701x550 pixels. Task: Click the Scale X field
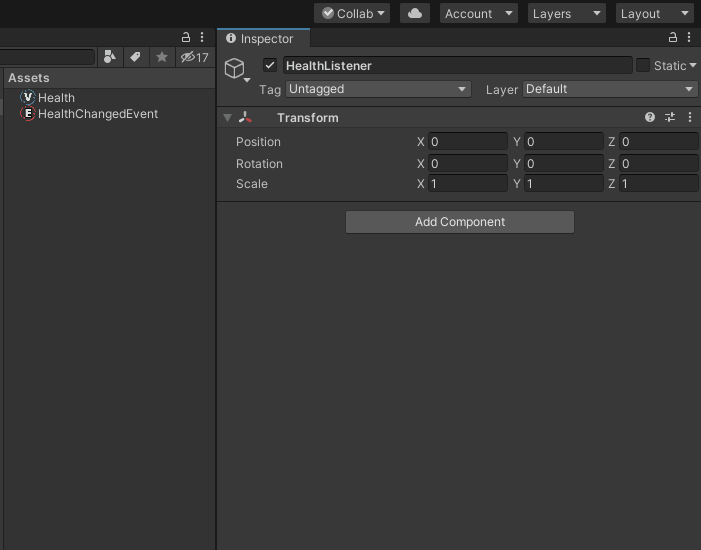pos(468,183)
